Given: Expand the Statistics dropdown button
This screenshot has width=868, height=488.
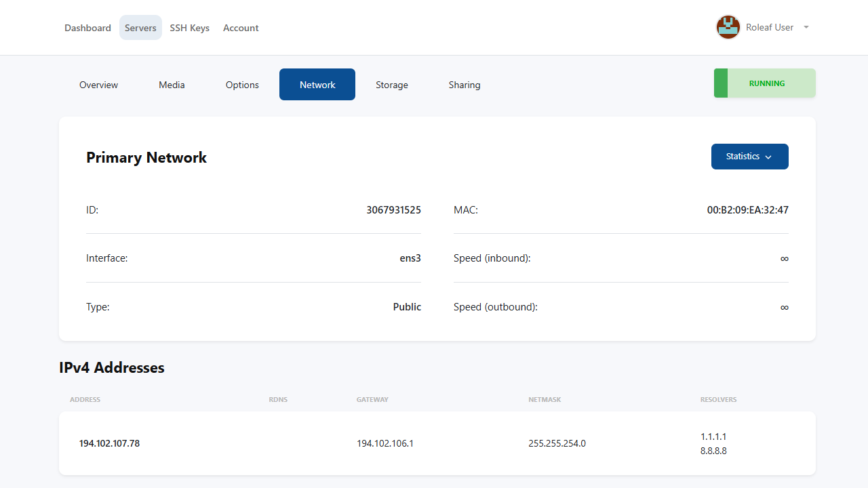Looking at the screenshot, I should pos(749,157).
